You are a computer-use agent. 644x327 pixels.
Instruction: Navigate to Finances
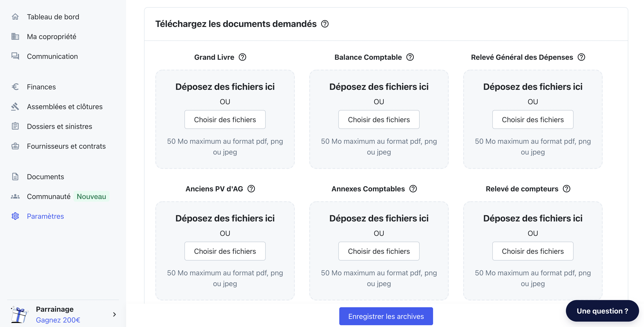41,87
